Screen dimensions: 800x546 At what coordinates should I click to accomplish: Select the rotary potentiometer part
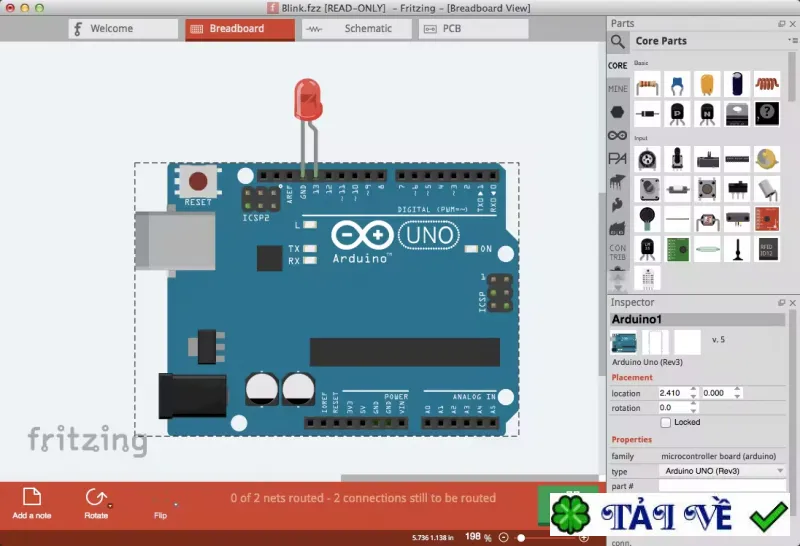pos(677,160)
